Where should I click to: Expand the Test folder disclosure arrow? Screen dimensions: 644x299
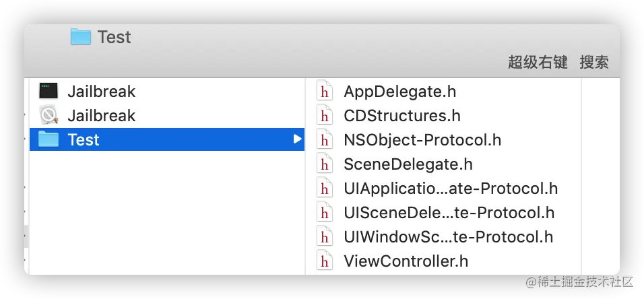[297, 139]
